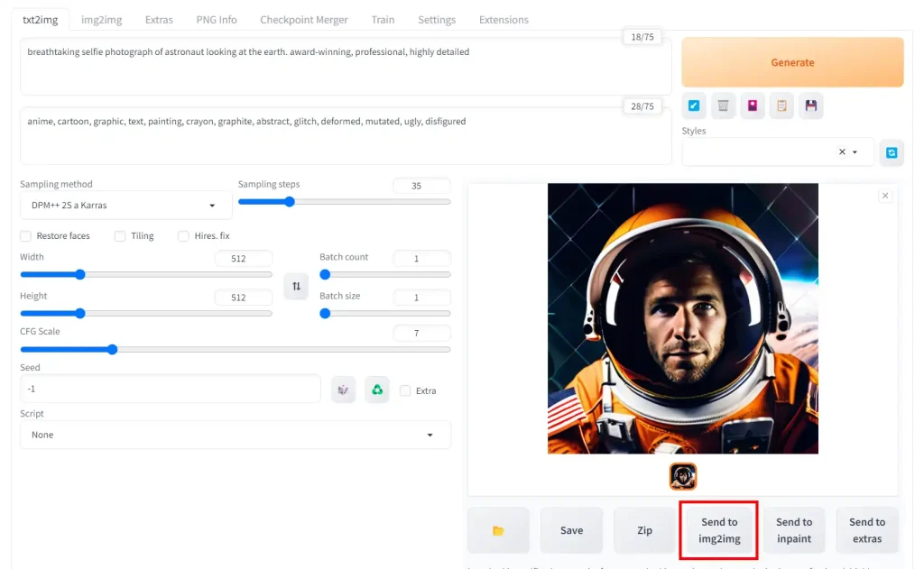
Task: Open the output folder
Action: pos(498,530)
